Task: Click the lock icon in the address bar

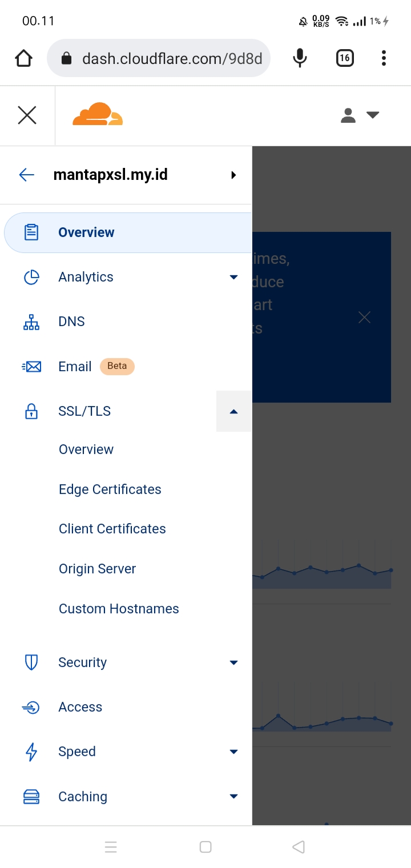Action: point(66,58)
